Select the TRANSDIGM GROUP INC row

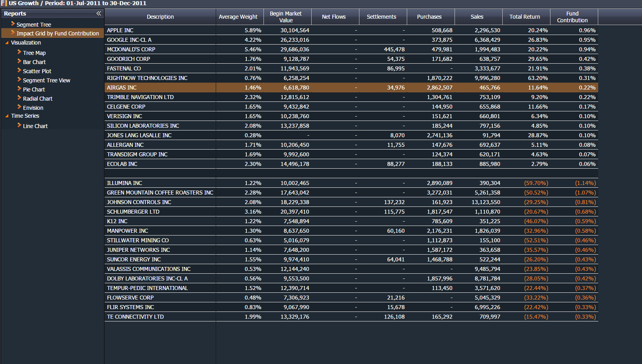point(351,154)
